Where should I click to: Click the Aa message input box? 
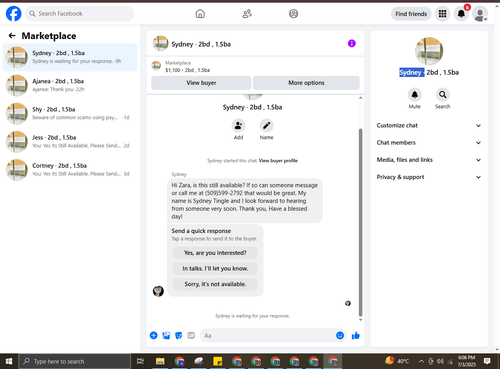(x=268, y=335)
